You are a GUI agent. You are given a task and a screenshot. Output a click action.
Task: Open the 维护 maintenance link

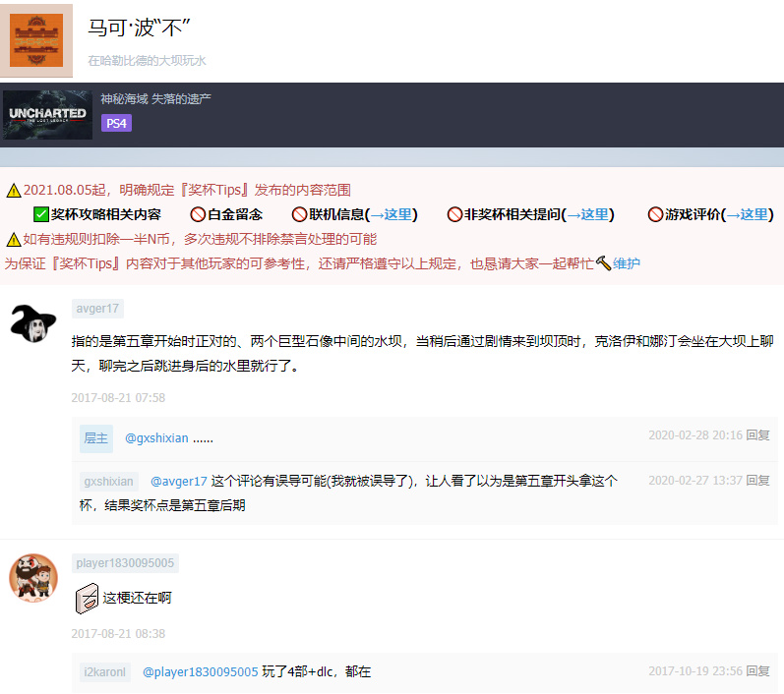pos(627,263)
